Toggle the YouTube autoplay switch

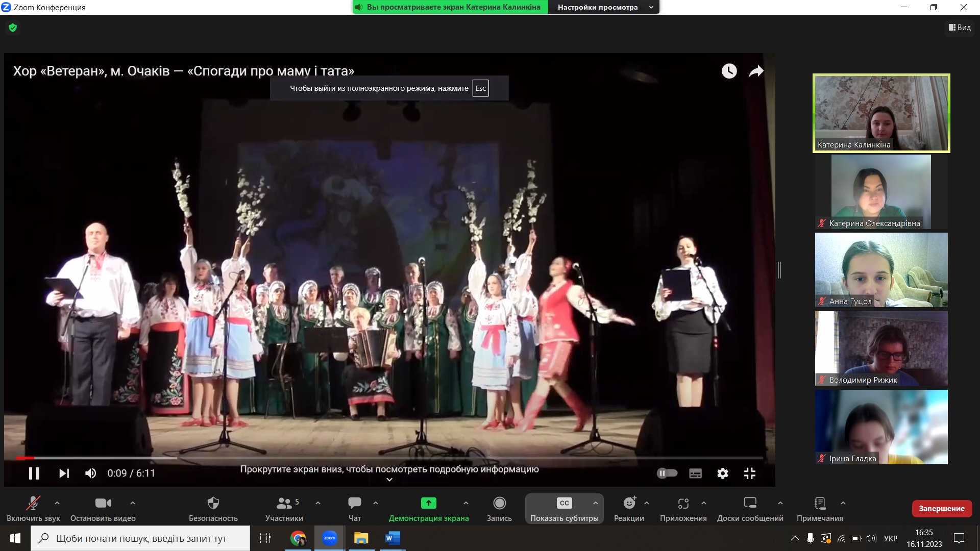(667, 473)
